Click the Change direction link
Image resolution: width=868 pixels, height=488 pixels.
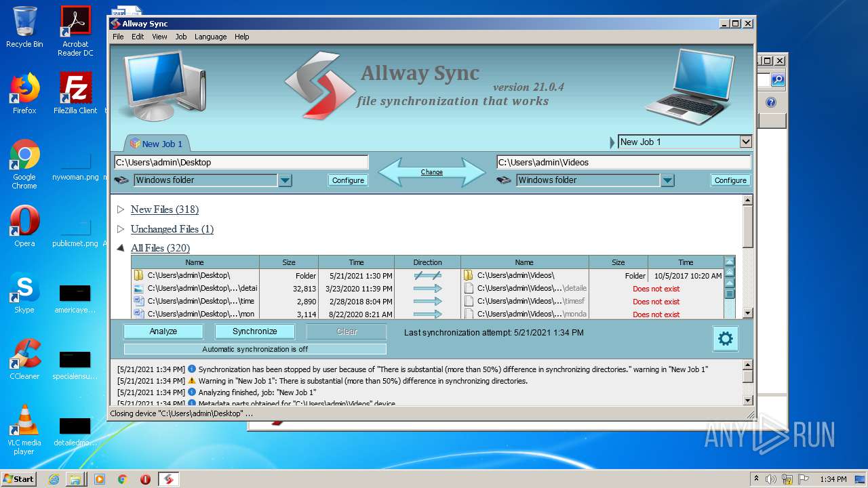[x=431, y=172]
